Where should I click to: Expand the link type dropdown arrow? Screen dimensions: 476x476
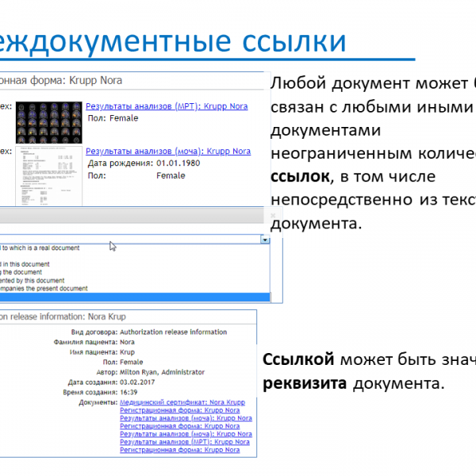tap(264, 239)
